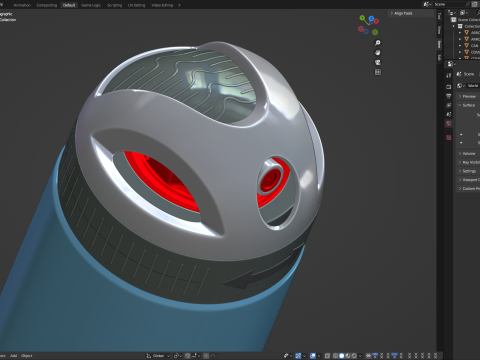Toggle viewport overlays visibility
480x360 pixels.
[x=313, y=356]
